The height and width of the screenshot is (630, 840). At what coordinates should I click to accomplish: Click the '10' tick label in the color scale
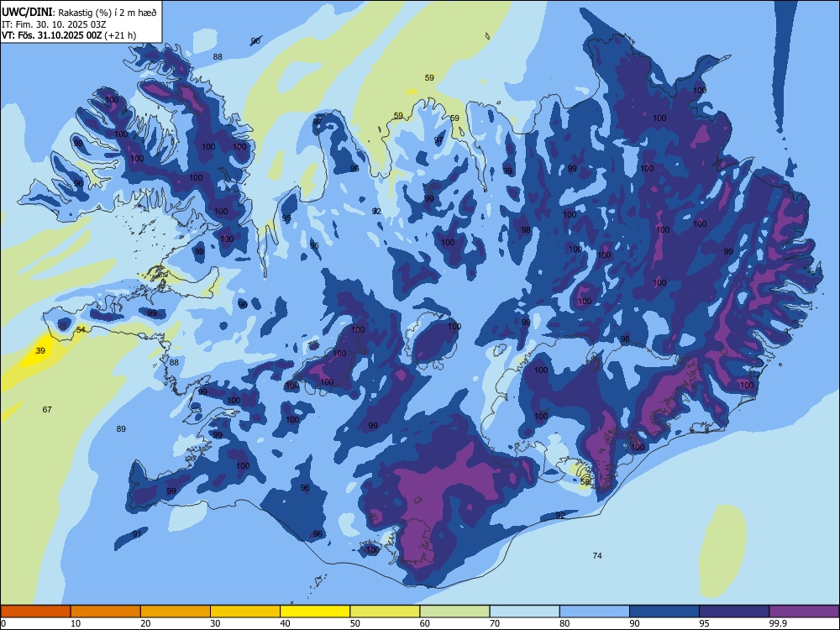[76, 623]
